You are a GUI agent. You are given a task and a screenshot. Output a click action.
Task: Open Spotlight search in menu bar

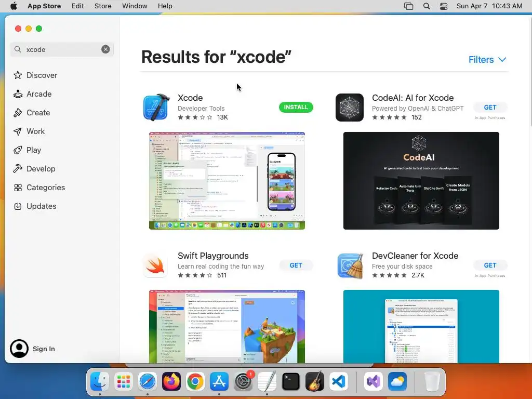[427, 6]
